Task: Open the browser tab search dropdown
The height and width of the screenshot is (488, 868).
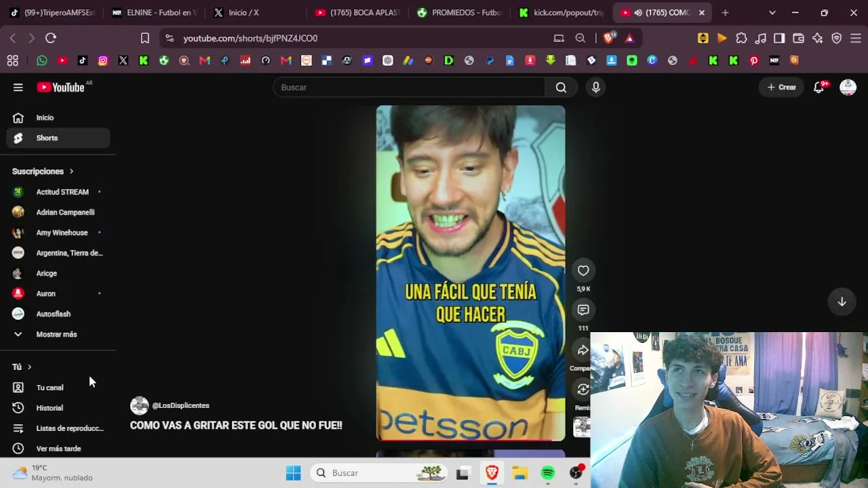Action: (x=772, y=12)
